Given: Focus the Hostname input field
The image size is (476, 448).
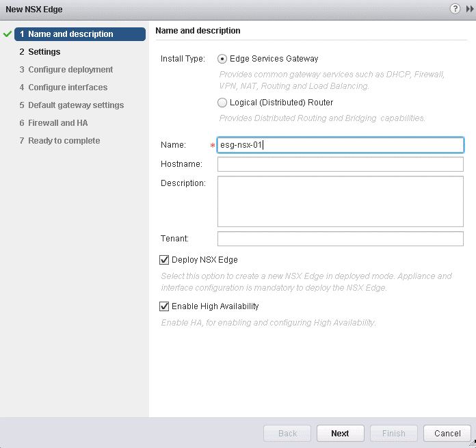Looking at the screenshot, I should [340, 164].
